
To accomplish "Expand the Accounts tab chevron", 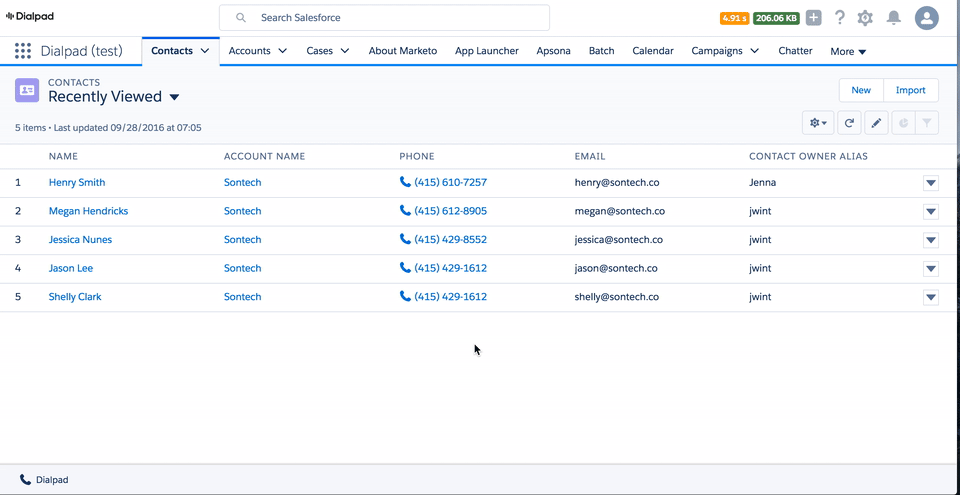I will (x=282, y=51).
